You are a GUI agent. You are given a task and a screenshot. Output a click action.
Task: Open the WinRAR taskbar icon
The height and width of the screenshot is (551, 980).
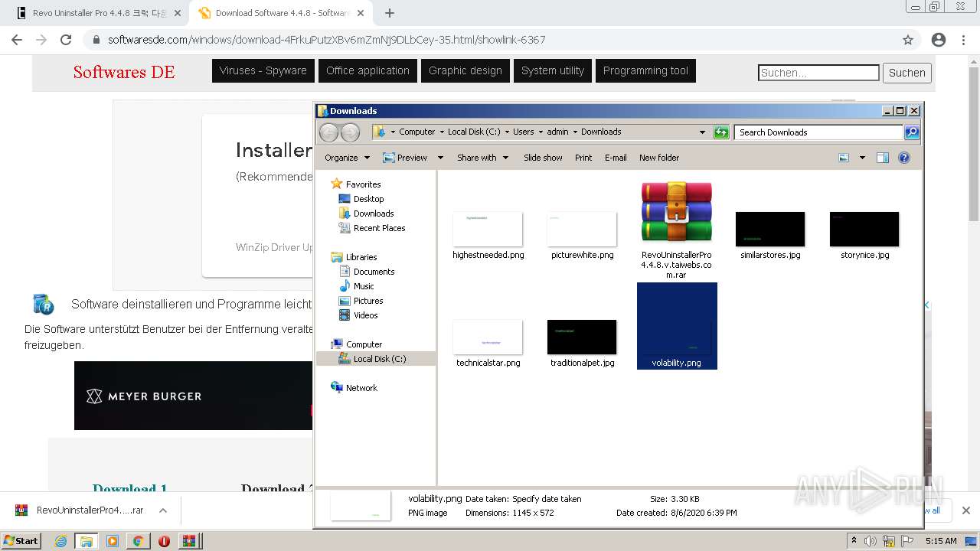[x=188, y=541]
